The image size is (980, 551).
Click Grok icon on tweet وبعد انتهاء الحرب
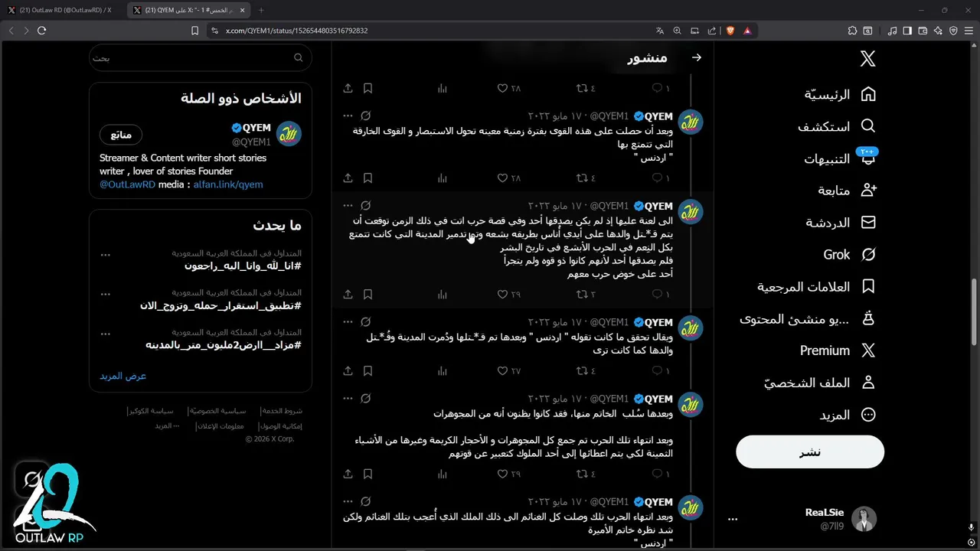pos(366,502)
